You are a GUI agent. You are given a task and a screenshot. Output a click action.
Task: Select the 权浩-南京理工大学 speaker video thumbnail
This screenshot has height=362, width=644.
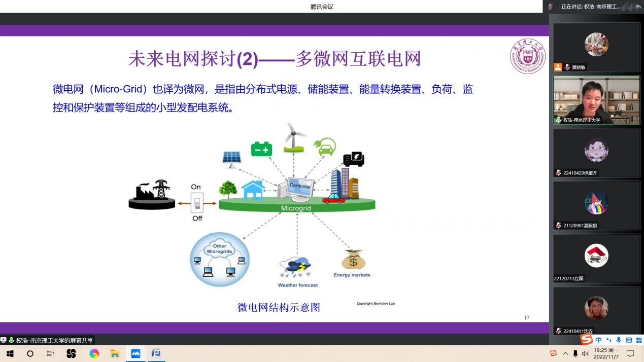pos(596,100)
